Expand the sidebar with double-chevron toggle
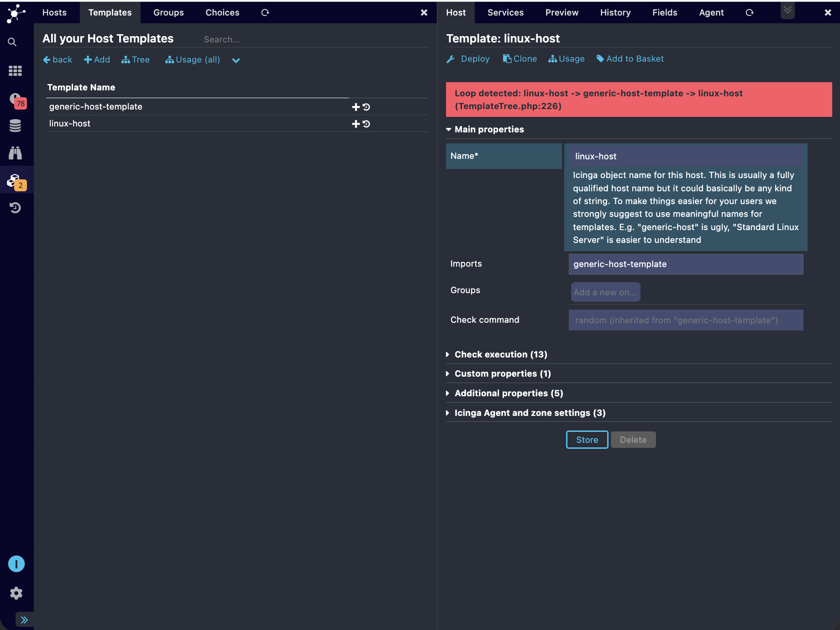The height and width of the screenshot is (630, 840). (24, 619)
